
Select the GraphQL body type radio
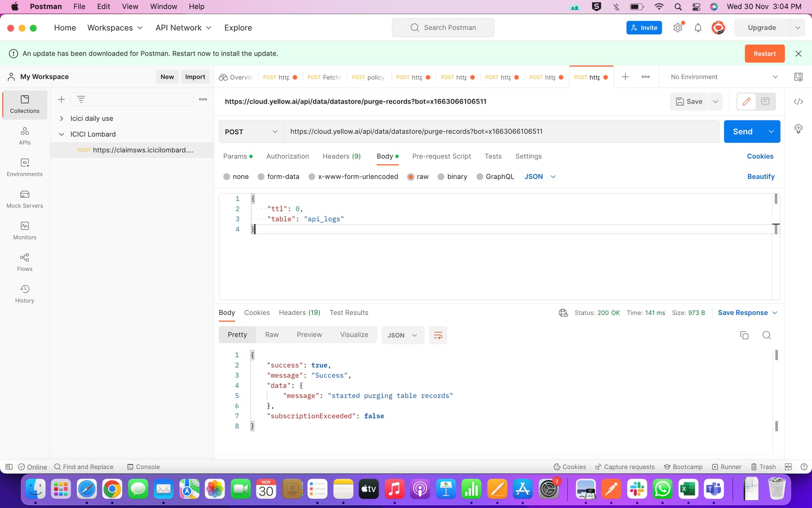[x=480, y=177]
